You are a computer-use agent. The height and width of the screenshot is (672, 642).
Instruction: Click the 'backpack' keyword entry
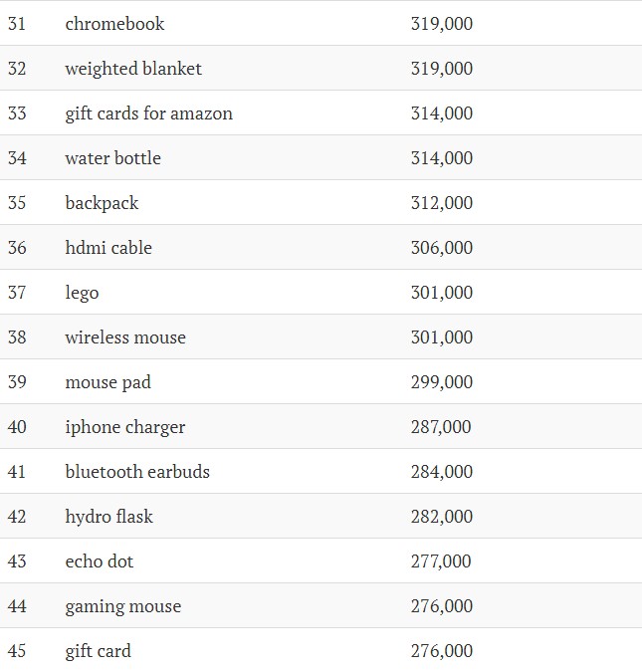point(102,203)
